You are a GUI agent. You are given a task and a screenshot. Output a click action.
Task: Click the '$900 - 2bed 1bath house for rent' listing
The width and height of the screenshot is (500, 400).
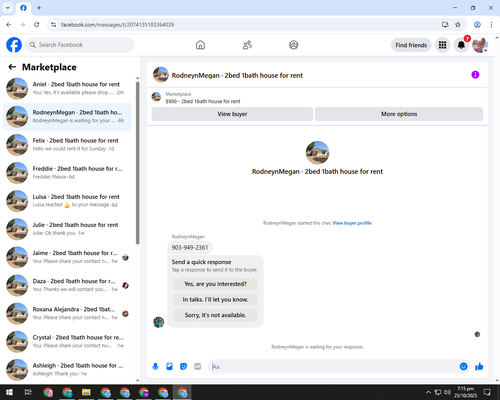pos(203,101)
